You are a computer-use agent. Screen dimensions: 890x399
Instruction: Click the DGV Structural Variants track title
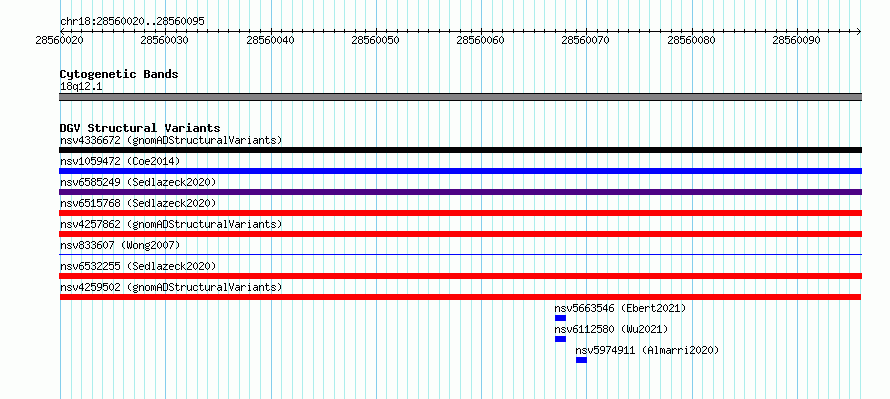(140, 128)
